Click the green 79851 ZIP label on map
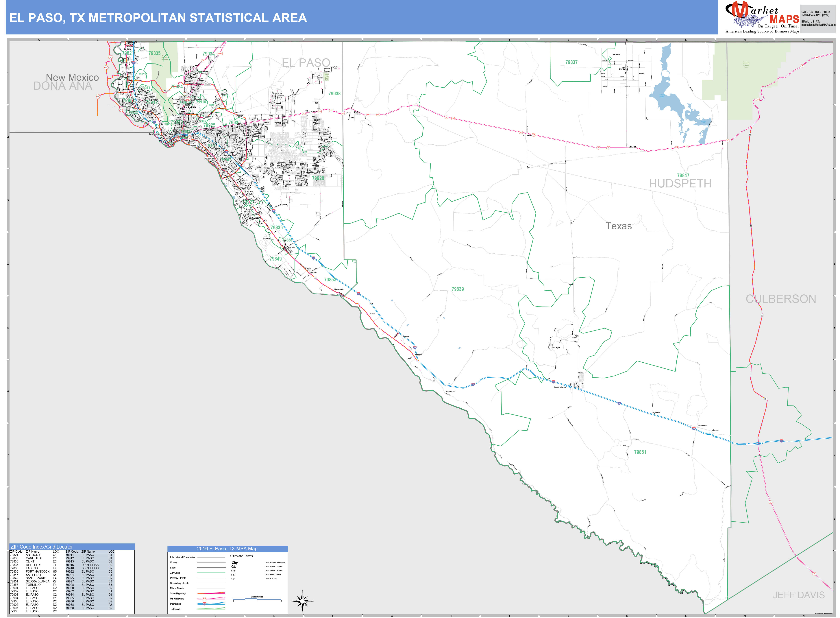840x618 pixels. pos(640,452)
